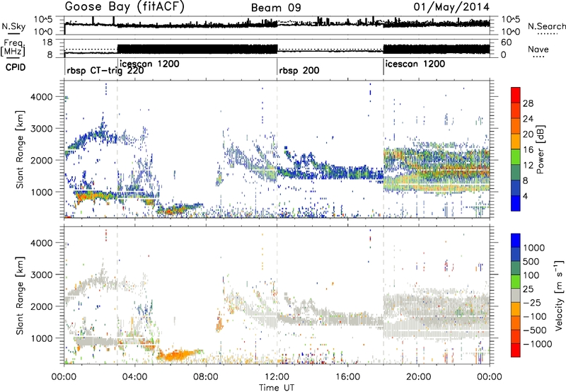Click the 'Time UT' axis title
The width and height of the screenshot is (566, 392).
click(277, 388)
